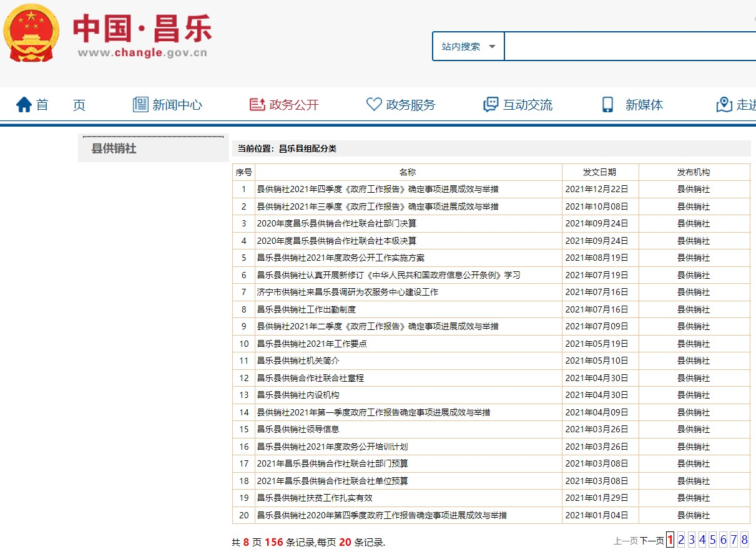Click the home icon in navigation bar
The height and width of the screenshot is (552, 756).
tap(24, 105)
